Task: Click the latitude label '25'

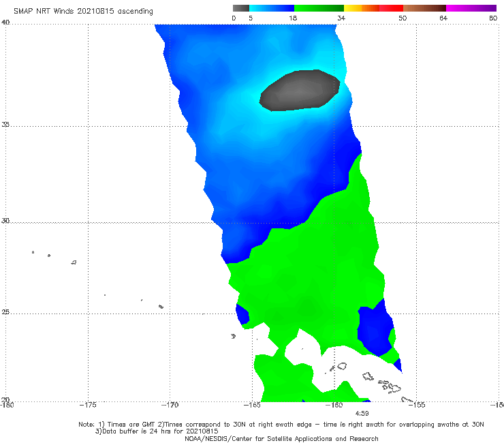Action: [5, 312]
